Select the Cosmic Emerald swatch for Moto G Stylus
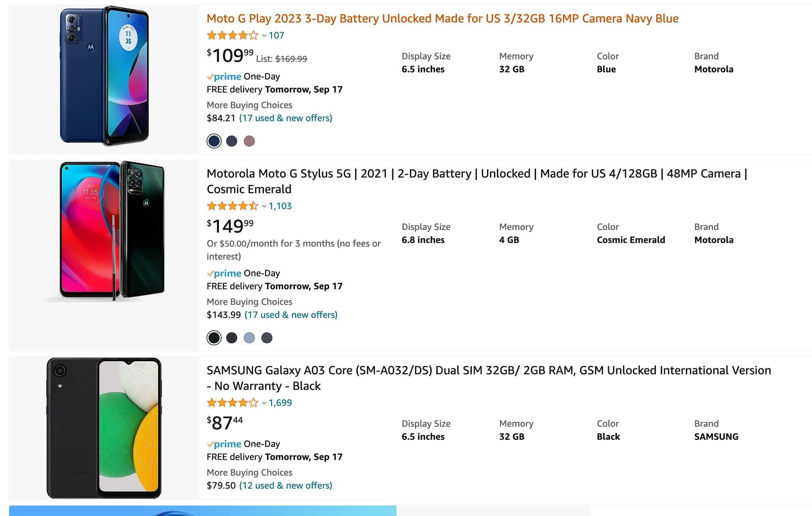Viewport: 812px width, 516px height. coord(214,338)
